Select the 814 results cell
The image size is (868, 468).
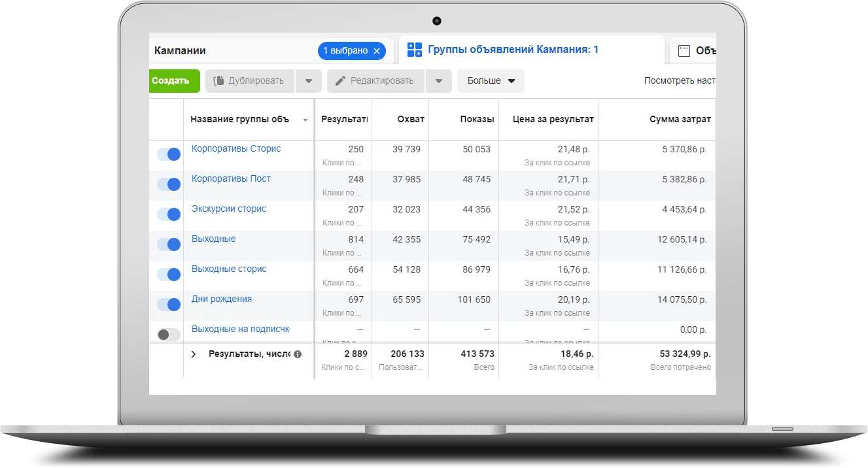[x=356, y=239]
